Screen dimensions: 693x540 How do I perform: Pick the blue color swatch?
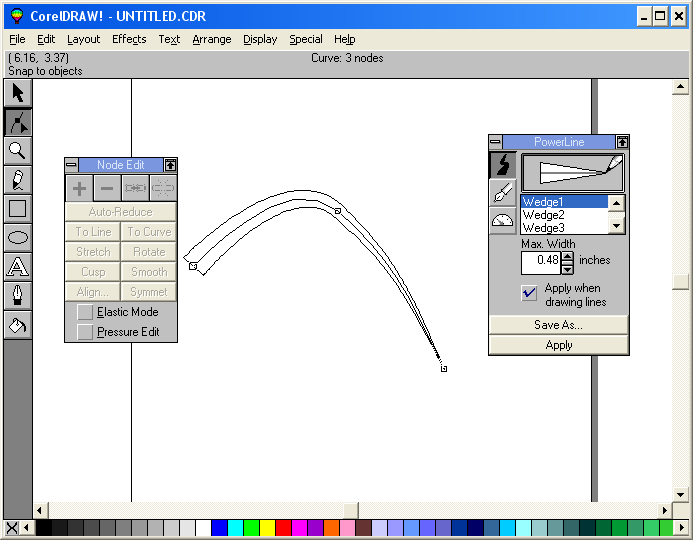219,528
